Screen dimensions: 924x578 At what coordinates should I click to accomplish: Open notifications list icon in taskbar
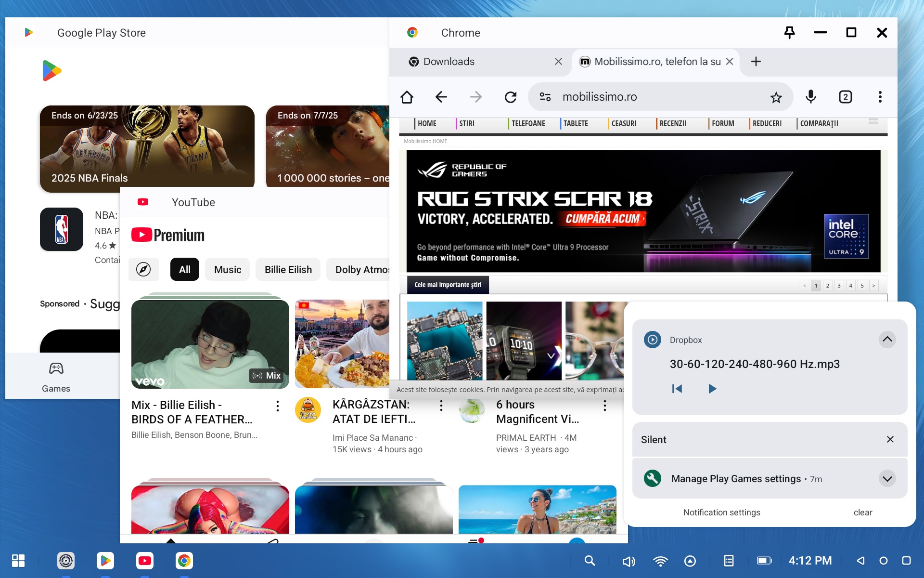click(729, 561)
